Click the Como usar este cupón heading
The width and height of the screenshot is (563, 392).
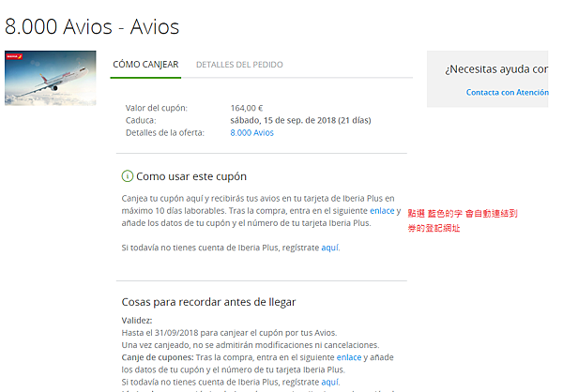[191, 176]
